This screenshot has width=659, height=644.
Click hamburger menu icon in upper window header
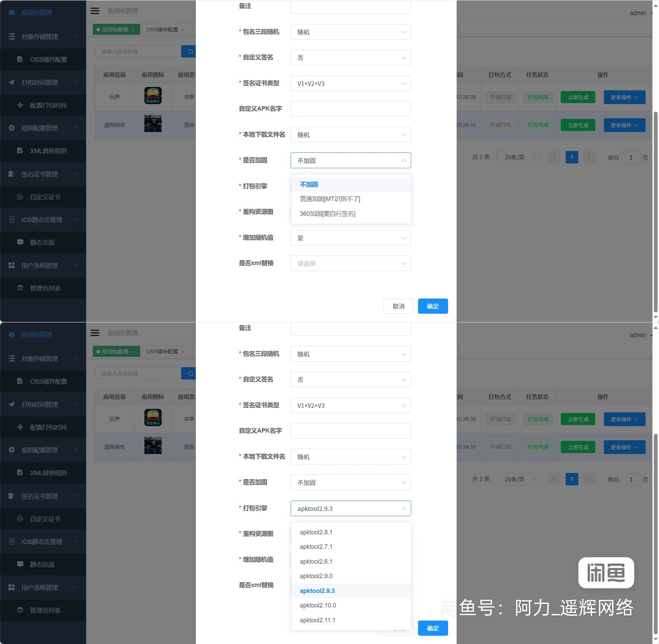click(x=95, y=11)
